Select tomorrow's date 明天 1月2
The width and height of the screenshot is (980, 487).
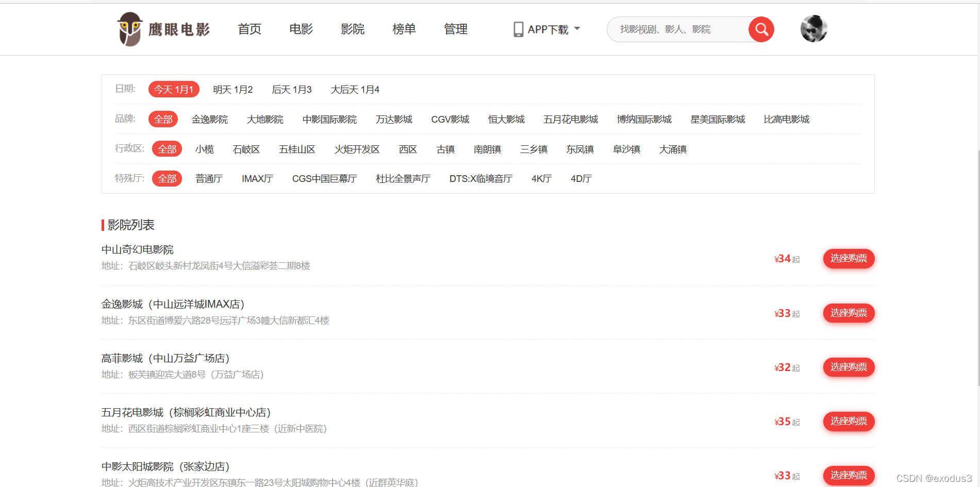(x=234, y=89)
